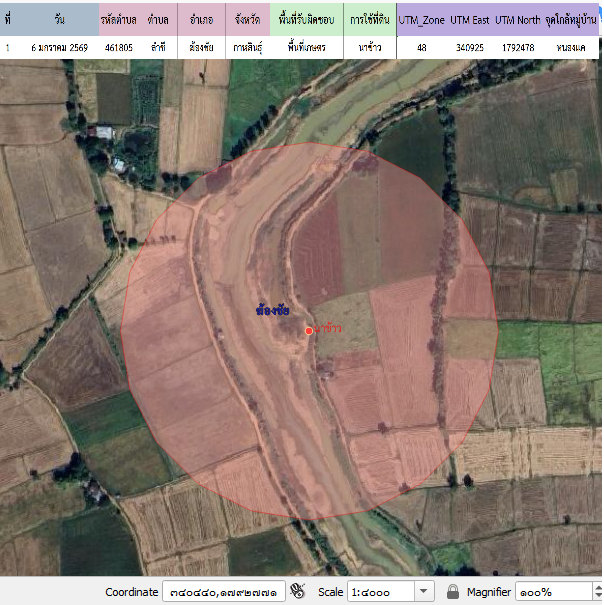Click the blue ฆ้องชัย label on the map

tap(273, 311)
